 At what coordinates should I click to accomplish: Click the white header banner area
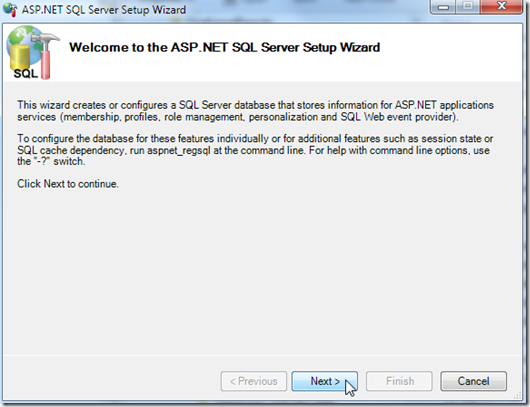click(x=263, y=53)
